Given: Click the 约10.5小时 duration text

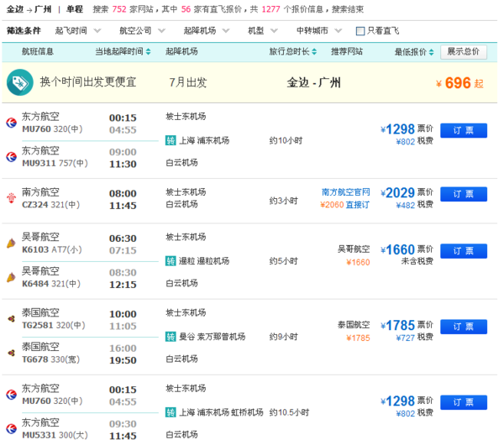Looking at the screenshot, I should tap(289, 412).
